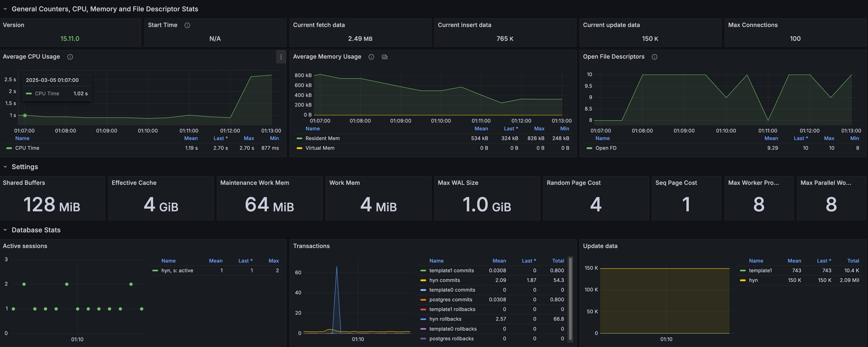Open the Average CPU Usage panel menu (three dots)
868x347 pixels.
(281, 57)
